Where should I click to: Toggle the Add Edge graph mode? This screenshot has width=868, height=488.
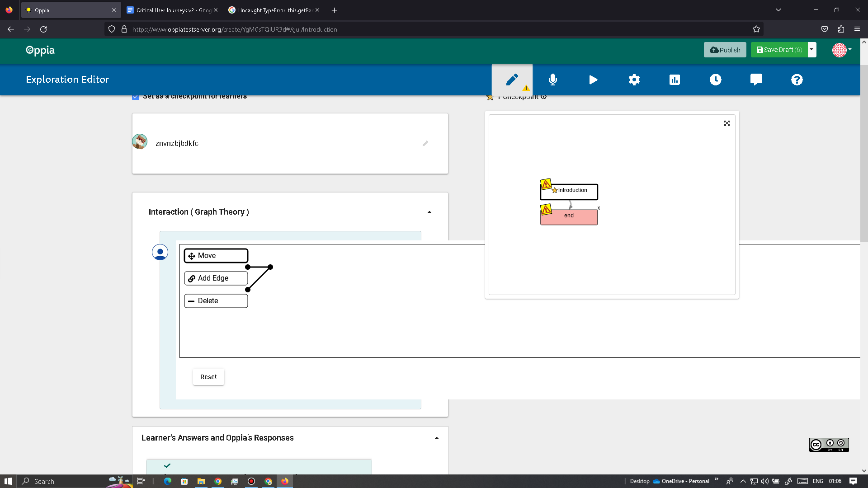pyautogui.click(x=216, y=278)
